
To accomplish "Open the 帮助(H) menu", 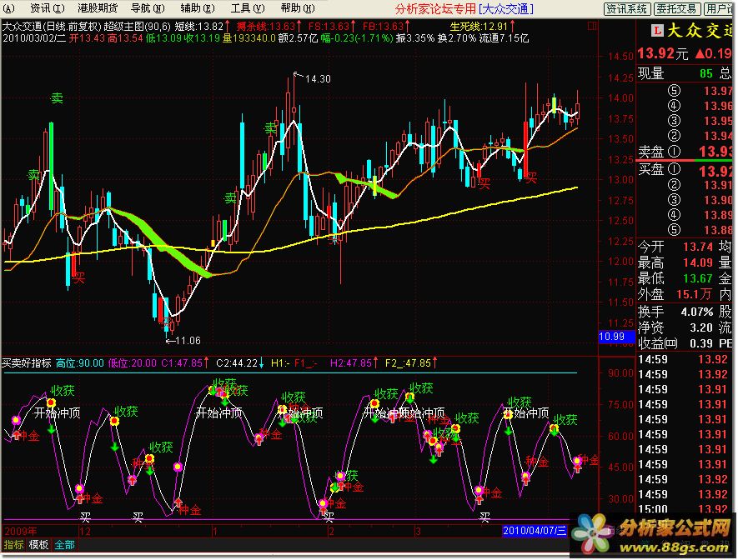I will point(298,8).
